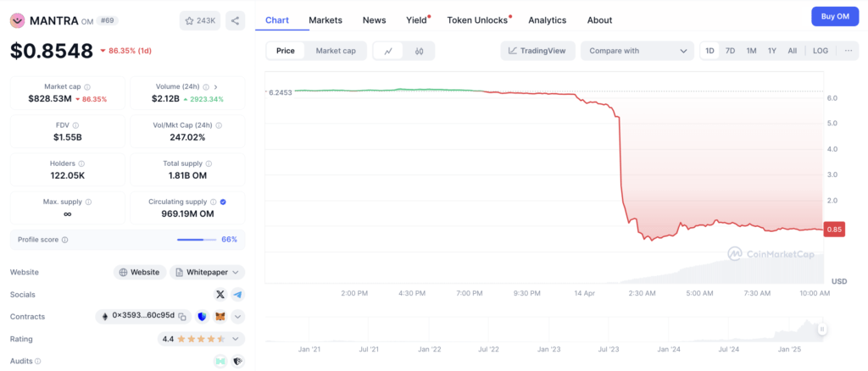Click the Volume (24h) info icon
This screenshot has height=371, width=868.
[x=206, y=86]
